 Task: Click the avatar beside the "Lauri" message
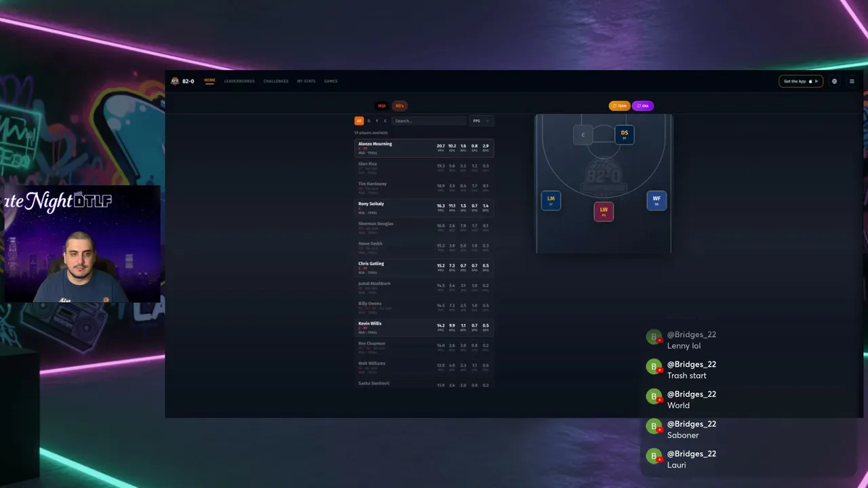(654, 457)
